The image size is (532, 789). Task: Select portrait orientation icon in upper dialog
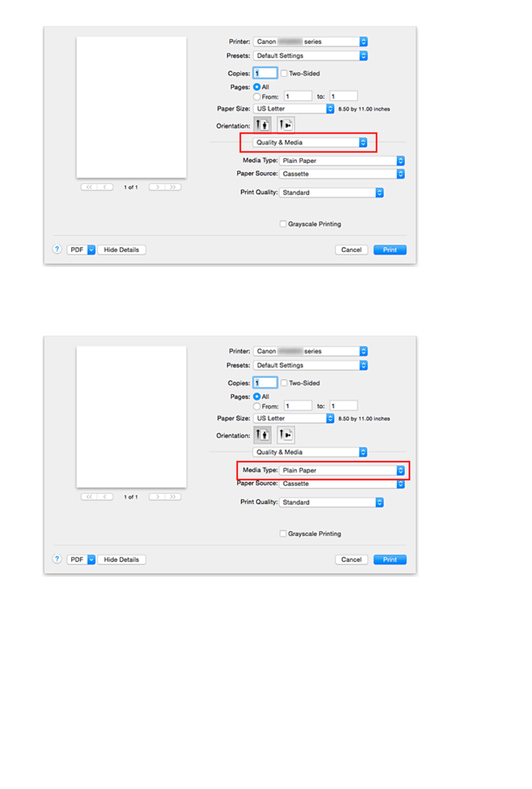click(x=262, y=125)
